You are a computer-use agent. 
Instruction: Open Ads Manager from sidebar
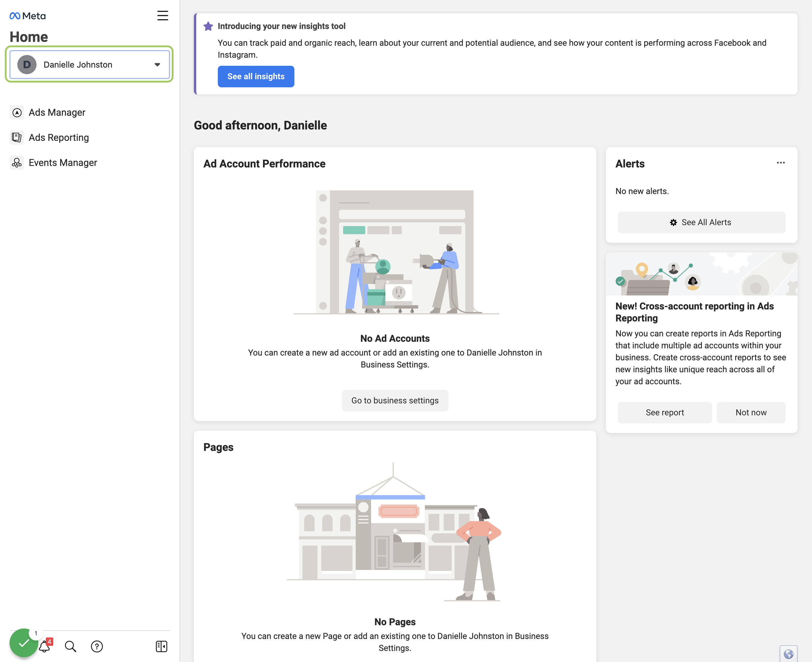pos(57,112)
